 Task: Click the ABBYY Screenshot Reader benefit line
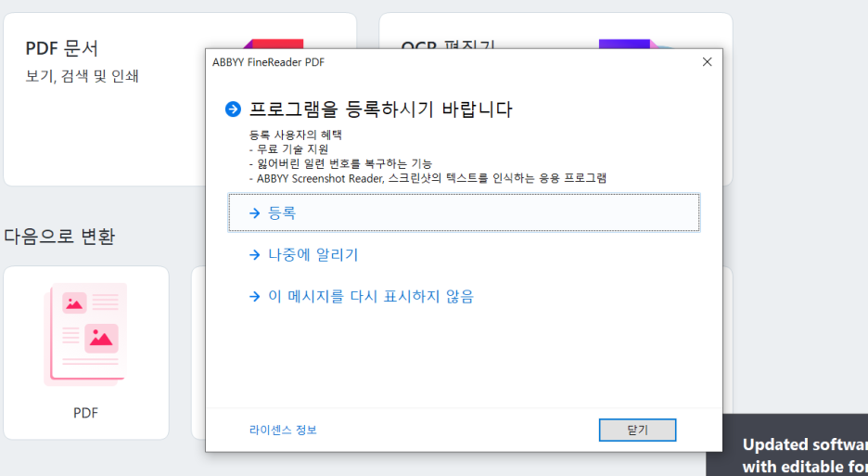[x=428, y=178]
